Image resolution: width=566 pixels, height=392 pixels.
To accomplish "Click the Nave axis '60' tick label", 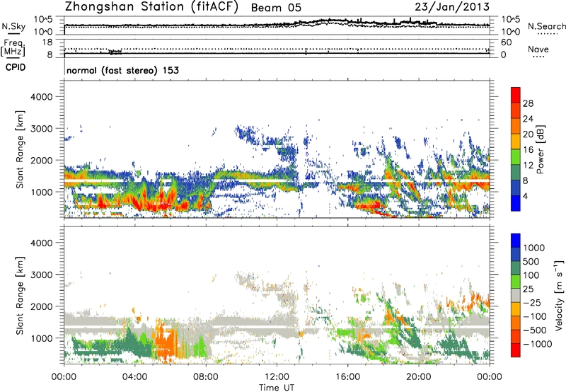I will pos(506,42).
